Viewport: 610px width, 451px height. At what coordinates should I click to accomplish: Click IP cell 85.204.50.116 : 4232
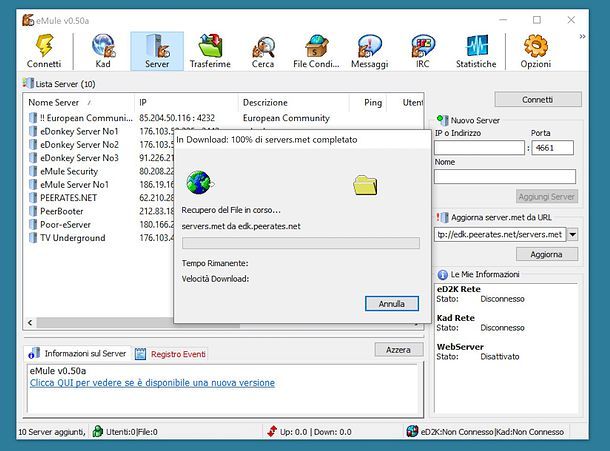tap(177, 118)
